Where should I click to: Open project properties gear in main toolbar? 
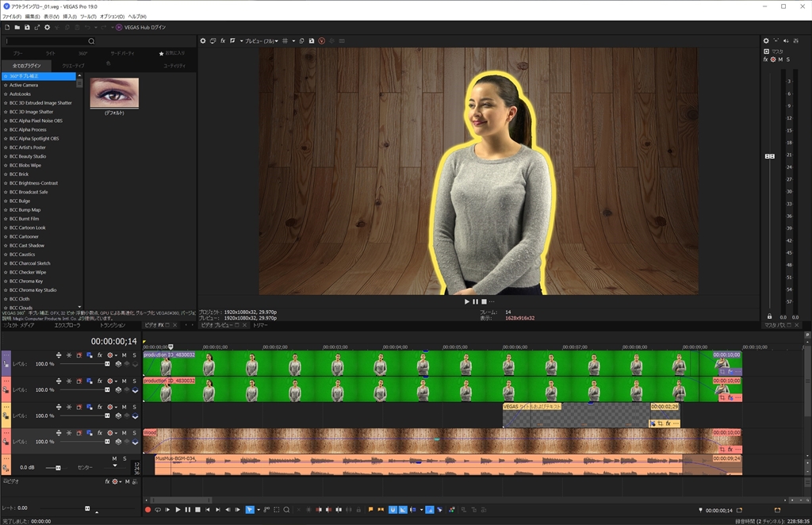(x=47, y=27)
